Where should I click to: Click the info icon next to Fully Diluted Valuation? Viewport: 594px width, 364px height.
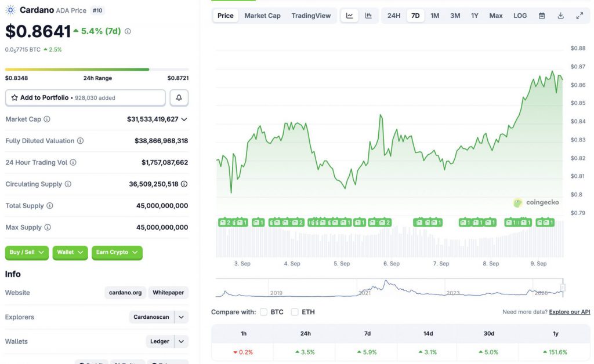click(x=80, y=141)
